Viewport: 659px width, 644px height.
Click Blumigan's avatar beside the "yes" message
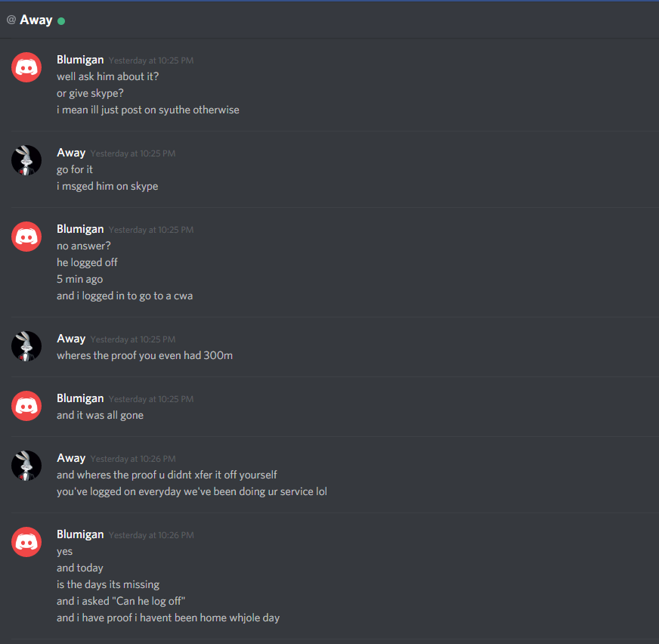[26, 542]
